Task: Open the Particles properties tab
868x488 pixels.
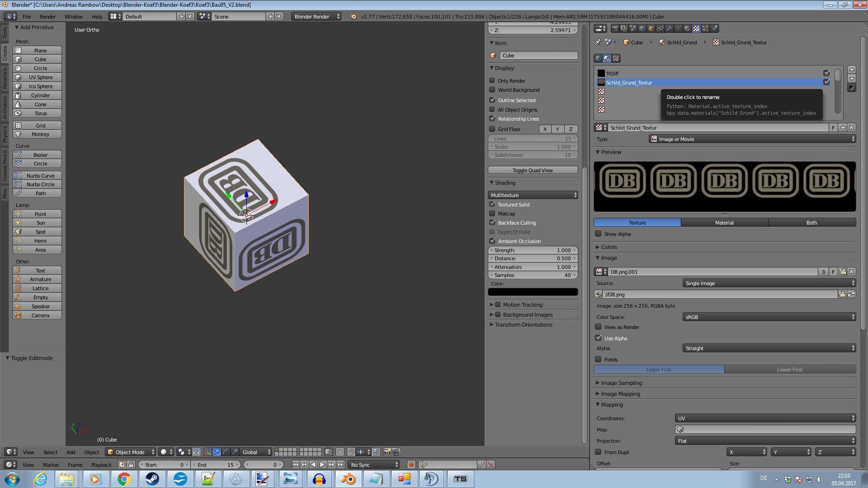Action: point(705,28)
